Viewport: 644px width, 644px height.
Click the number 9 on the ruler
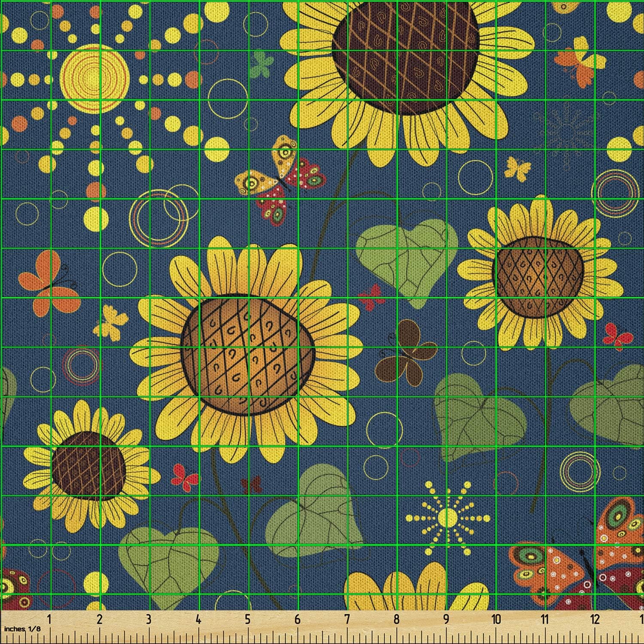[x=446, y=620]
